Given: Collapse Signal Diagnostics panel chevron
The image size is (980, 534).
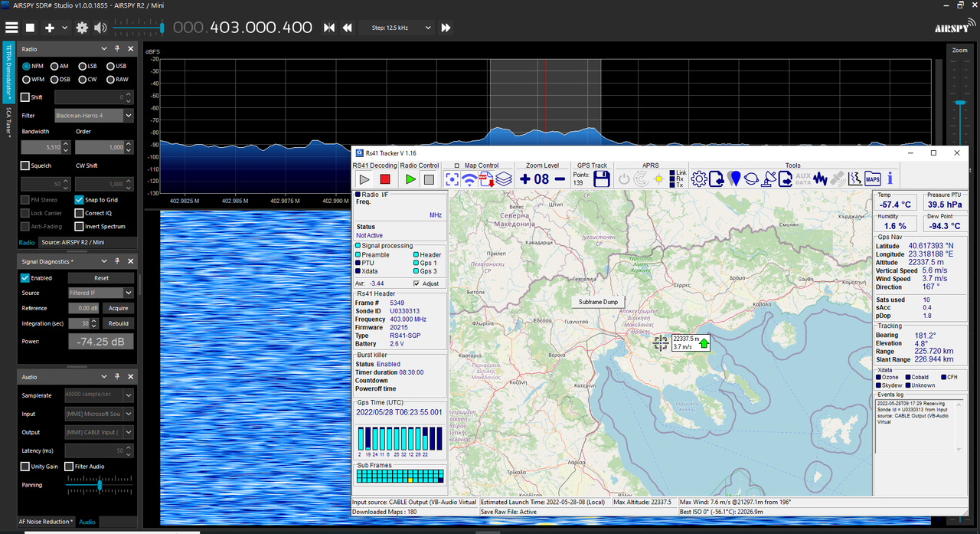Looking at the screenshot, I should click(x=106, y=261).
